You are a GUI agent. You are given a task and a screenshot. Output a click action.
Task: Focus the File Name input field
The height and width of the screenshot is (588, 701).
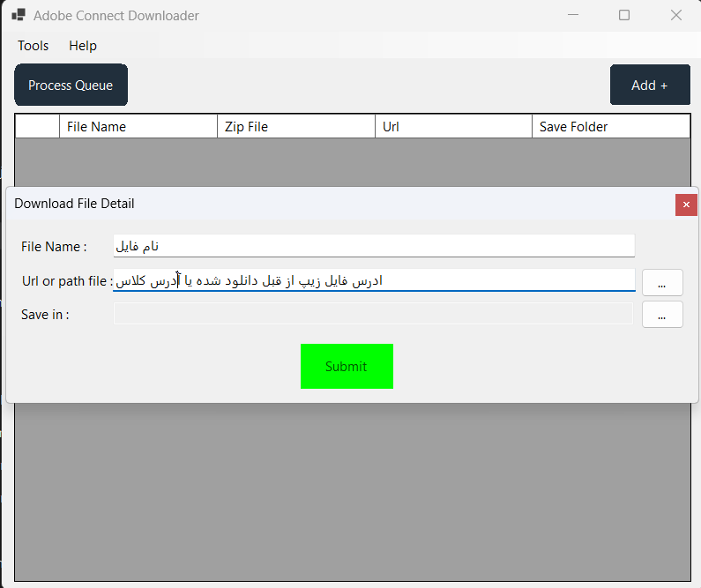point(374,246)
